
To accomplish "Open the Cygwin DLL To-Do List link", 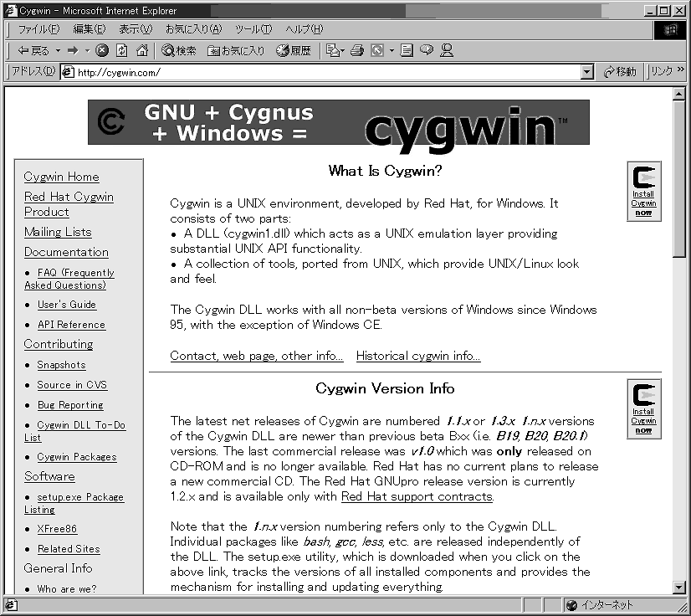I will [75, 431].
